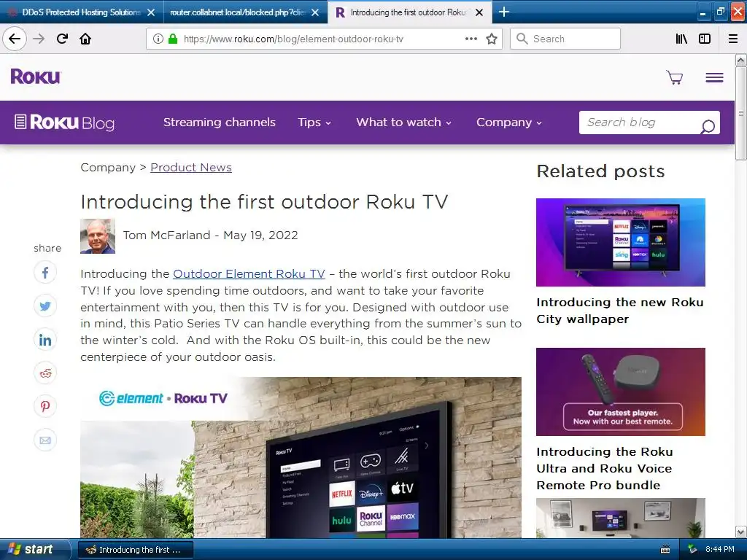Open a new browser tab

point(504,12)
